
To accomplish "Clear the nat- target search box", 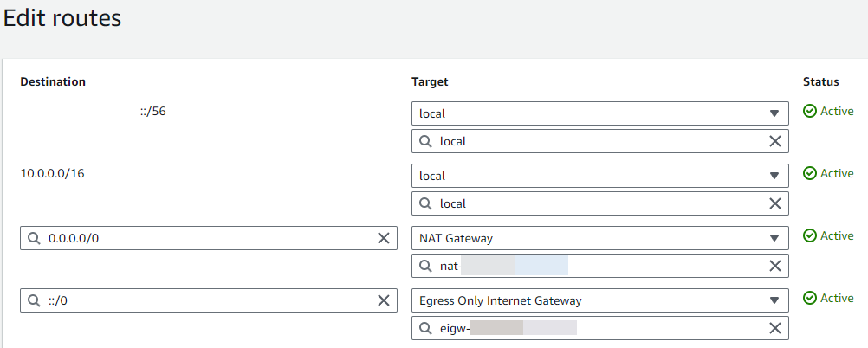I will (x=775, y=266).
